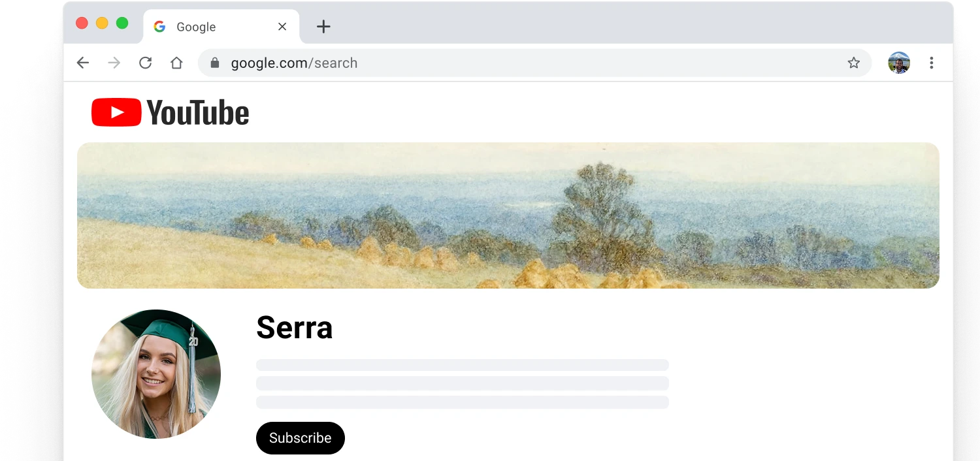This screenshot has height=461, width=980.
Task: View site info via the lock icon
Action: tap(214, 63)
